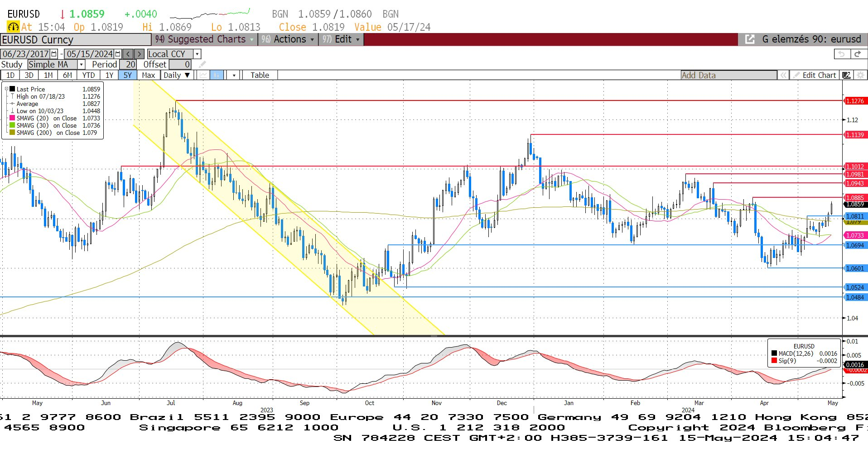
Task: Expand Edit menu
Action: click(x=341, y=39)
